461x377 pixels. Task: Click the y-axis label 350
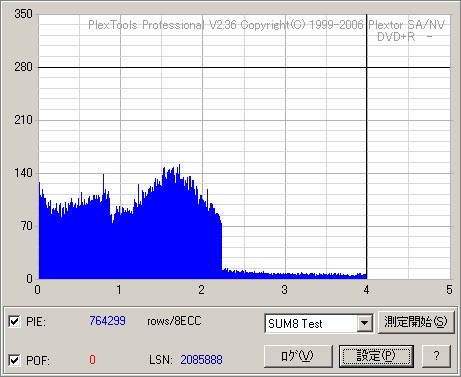tap(23, 14)
